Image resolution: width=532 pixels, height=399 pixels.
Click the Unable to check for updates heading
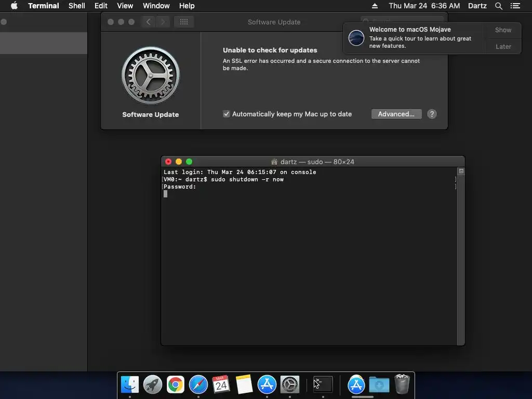270,50
